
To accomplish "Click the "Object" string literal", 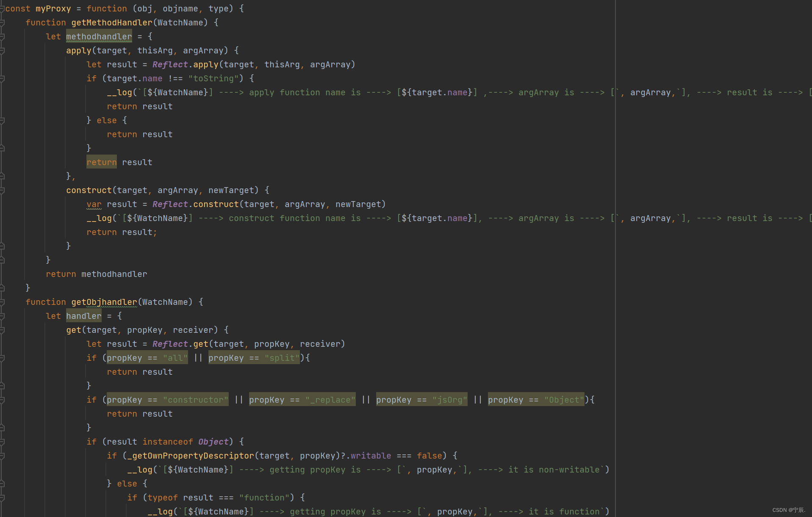I will coord(564,400).
